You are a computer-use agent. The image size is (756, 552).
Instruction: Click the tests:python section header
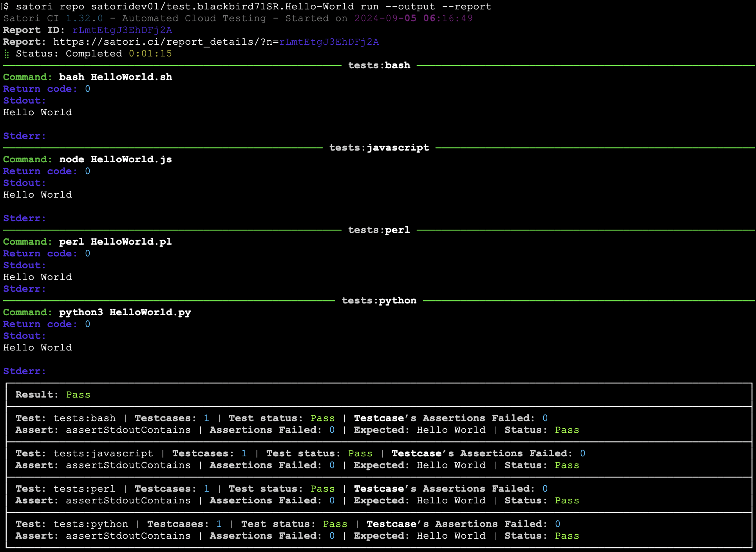(379, 301)
